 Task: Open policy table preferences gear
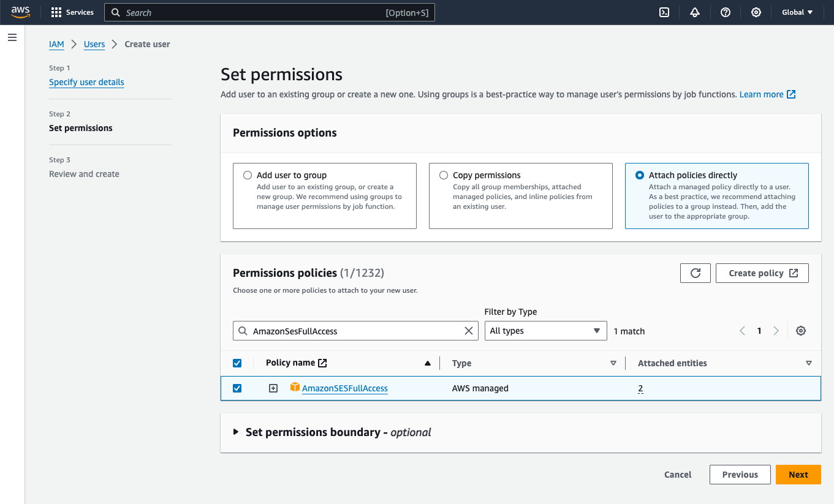coord(801,331)
